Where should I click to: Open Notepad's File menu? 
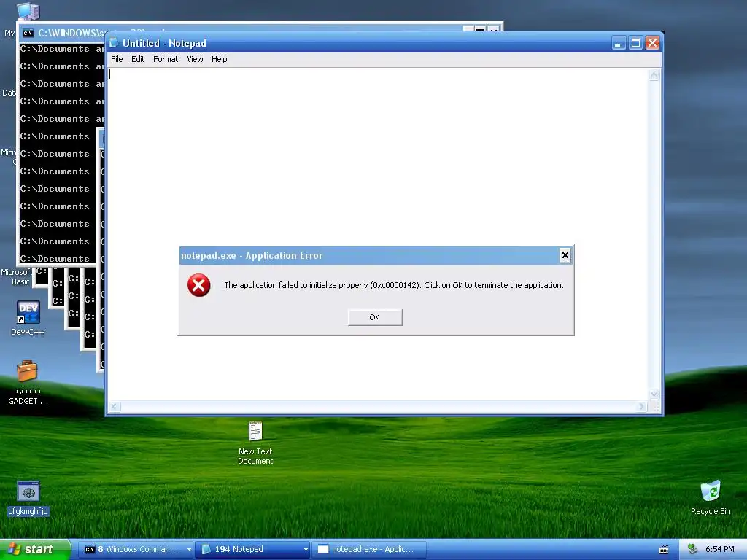point(117,59)
